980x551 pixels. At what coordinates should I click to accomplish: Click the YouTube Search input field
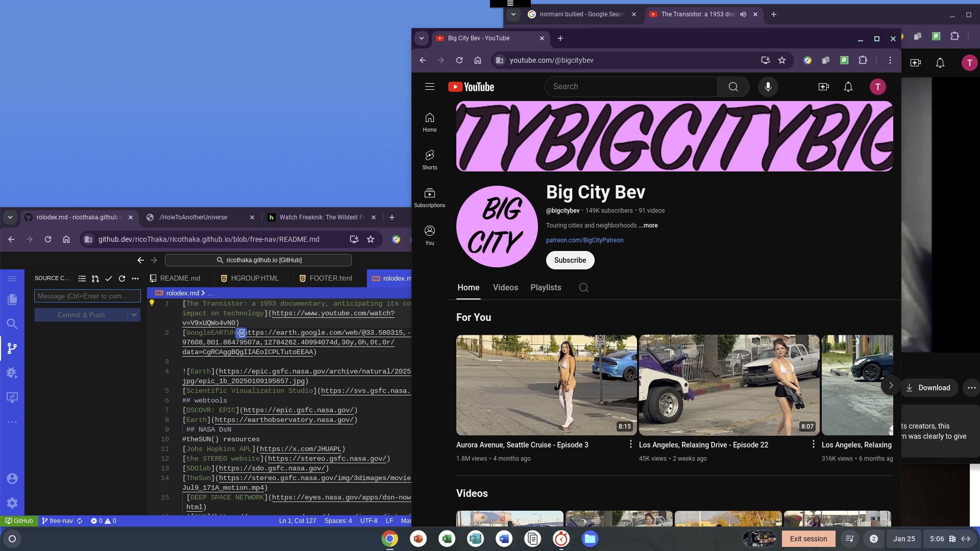pyautogui.click(x=631, y=87)
